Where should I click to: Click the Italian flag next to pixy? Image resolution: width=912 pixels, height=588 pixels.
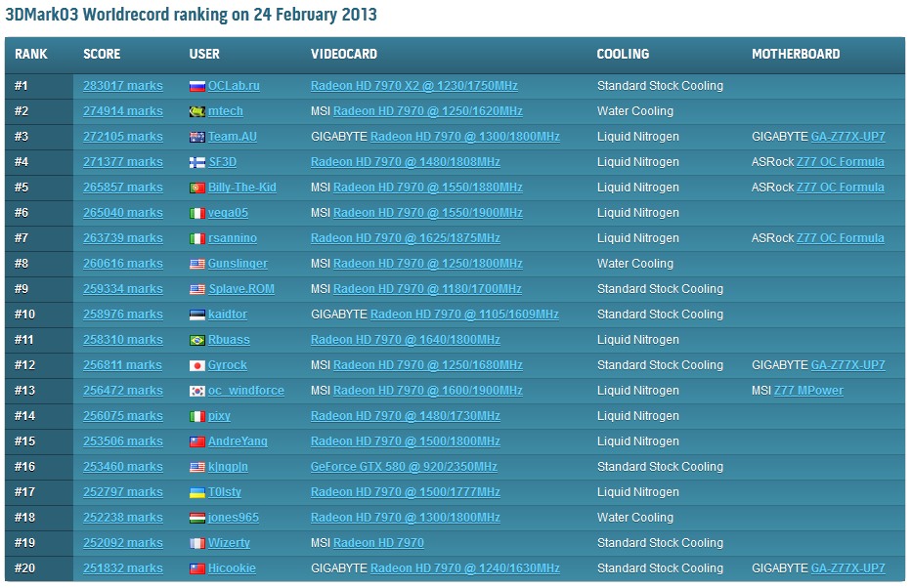coord(197,416)
